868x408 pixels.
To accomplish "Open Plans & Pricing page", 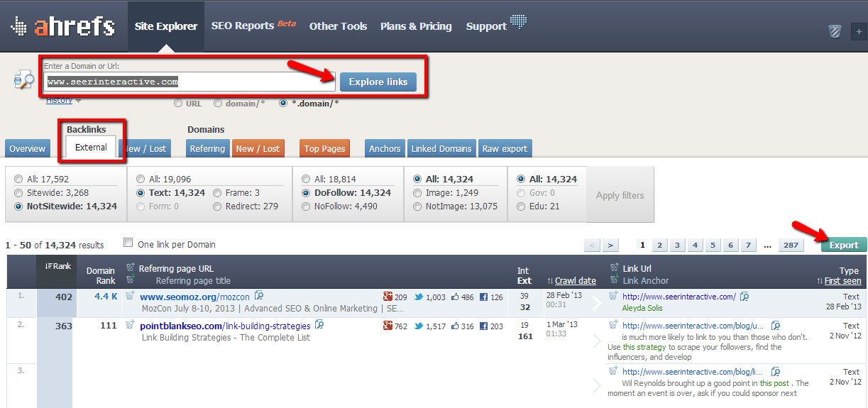I will click(416, 26).
